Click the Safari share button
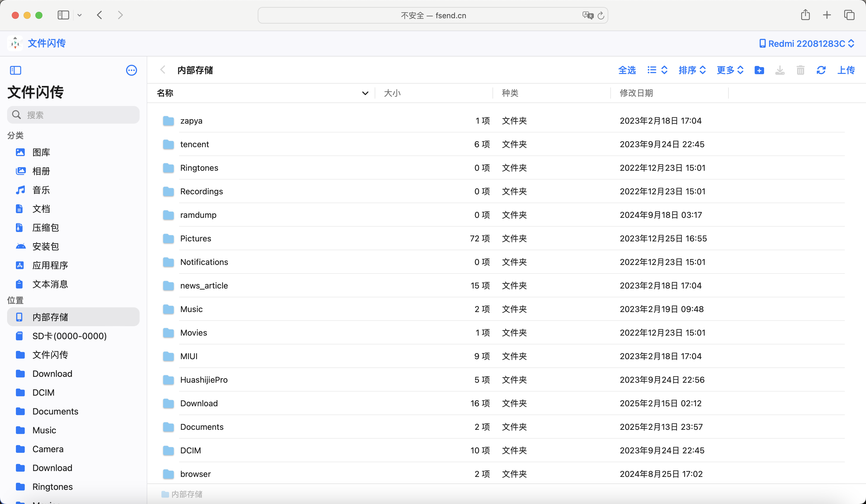 click(805, 15)
